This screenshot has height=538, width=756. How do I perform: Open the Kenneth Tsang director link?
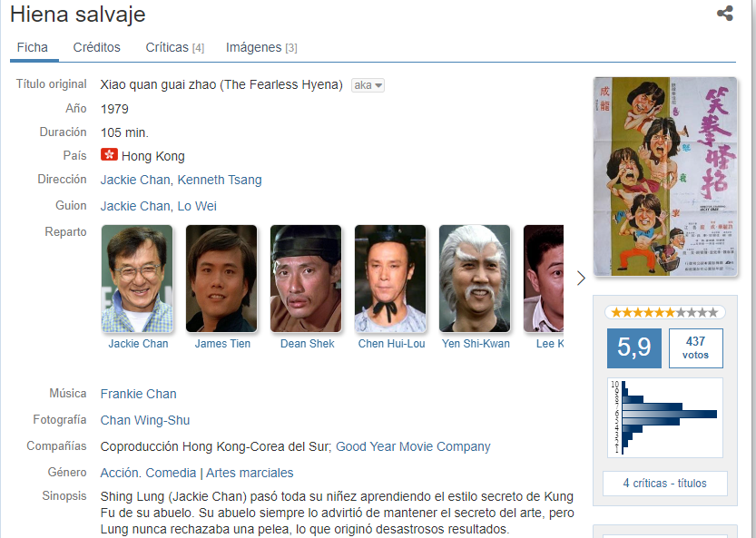point(220,180)
